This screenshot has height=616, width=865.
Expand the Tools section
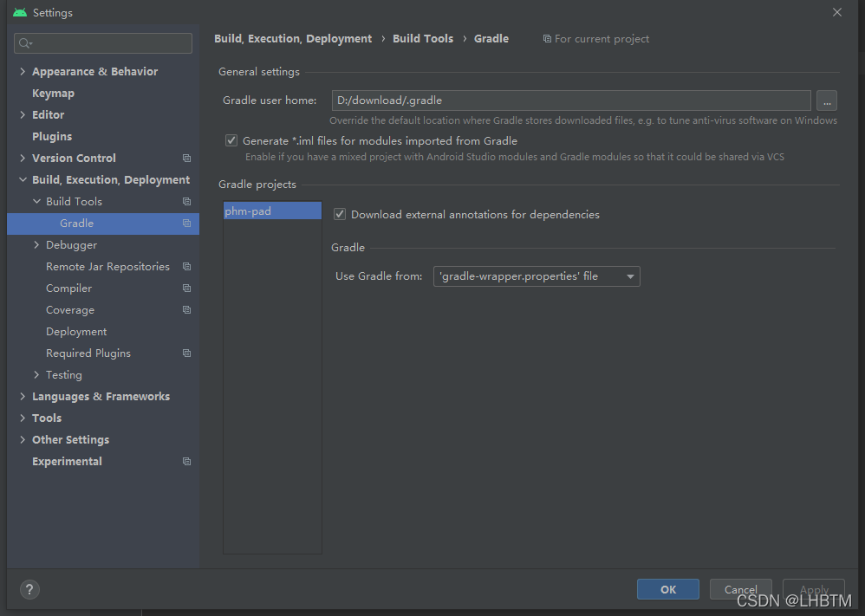tap(23, 418)
